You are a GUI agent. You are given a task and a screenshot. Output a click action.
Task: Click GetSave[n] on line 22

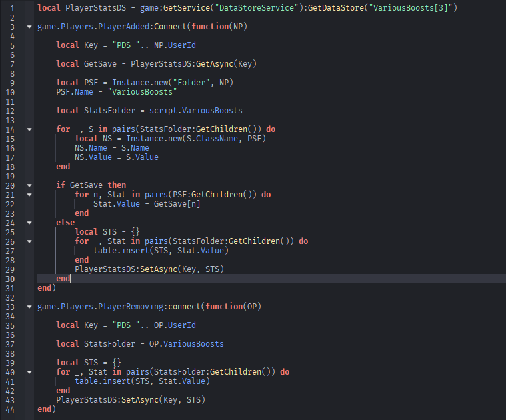[177, 204]
